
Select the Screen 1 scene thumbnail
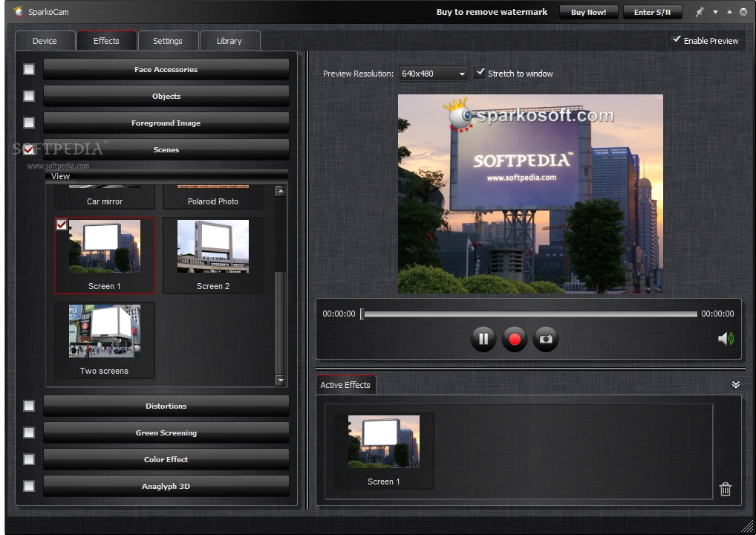click(x=105, y=255)
